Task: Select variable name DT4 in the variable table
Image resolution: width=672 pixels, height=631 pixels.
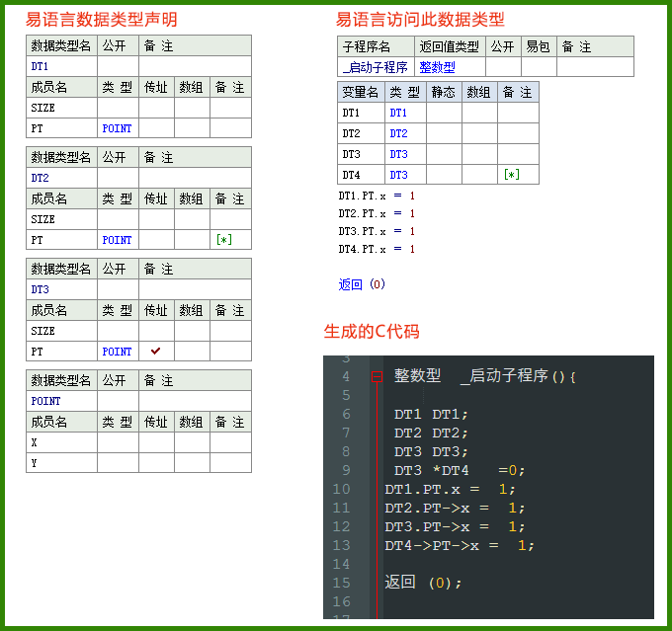Action: (351, 175)
